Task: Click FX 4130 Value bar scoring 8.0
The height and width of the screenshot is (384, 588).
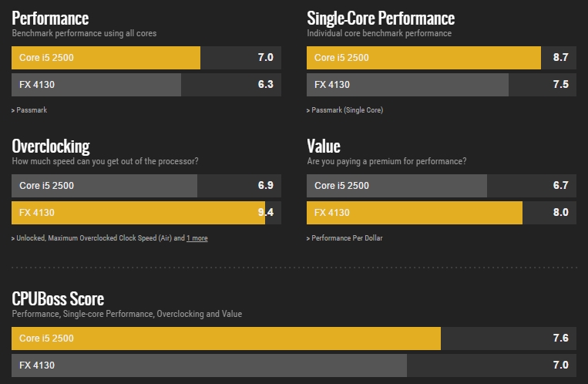Action: (442, 213)
